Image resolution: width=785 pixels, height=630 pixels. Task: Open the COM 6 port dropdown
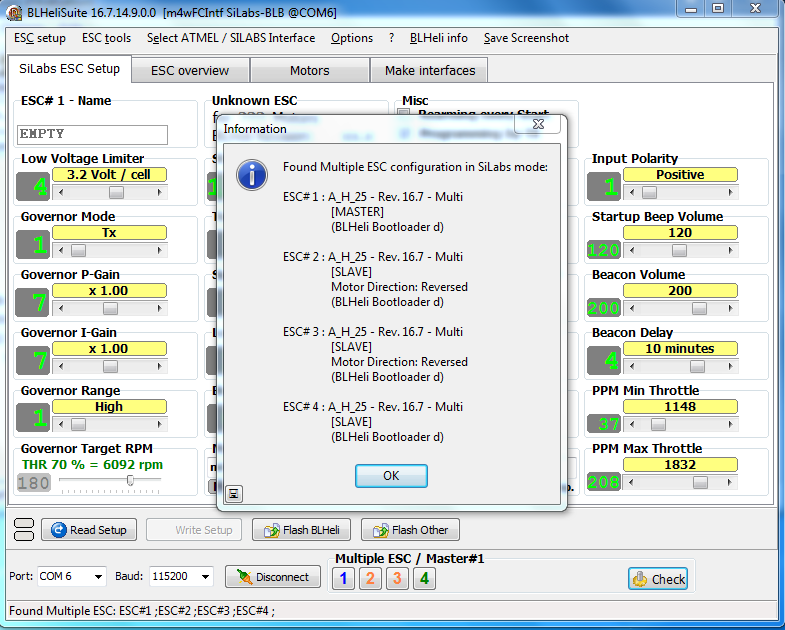point(72,576)
